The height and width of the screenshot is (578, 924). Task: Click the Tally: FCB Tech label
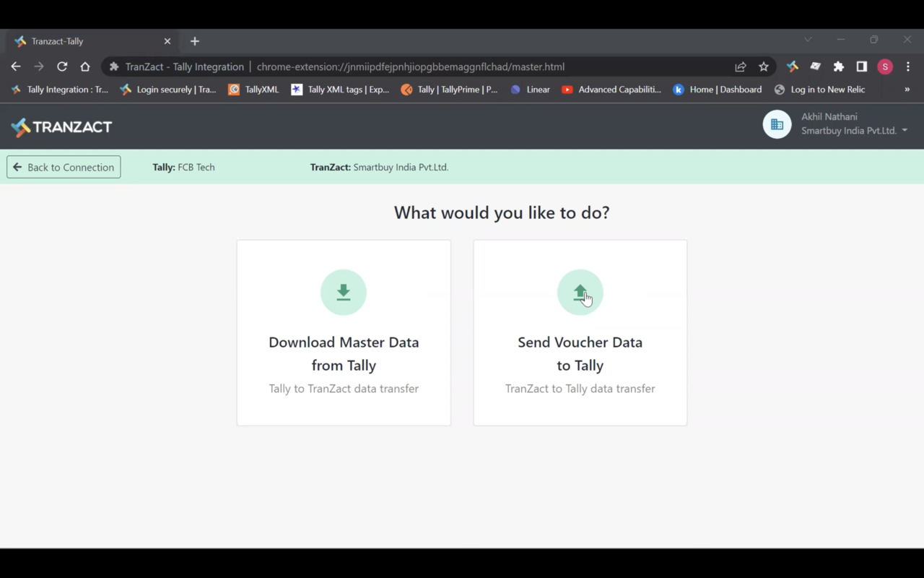(x=183, y=167)
